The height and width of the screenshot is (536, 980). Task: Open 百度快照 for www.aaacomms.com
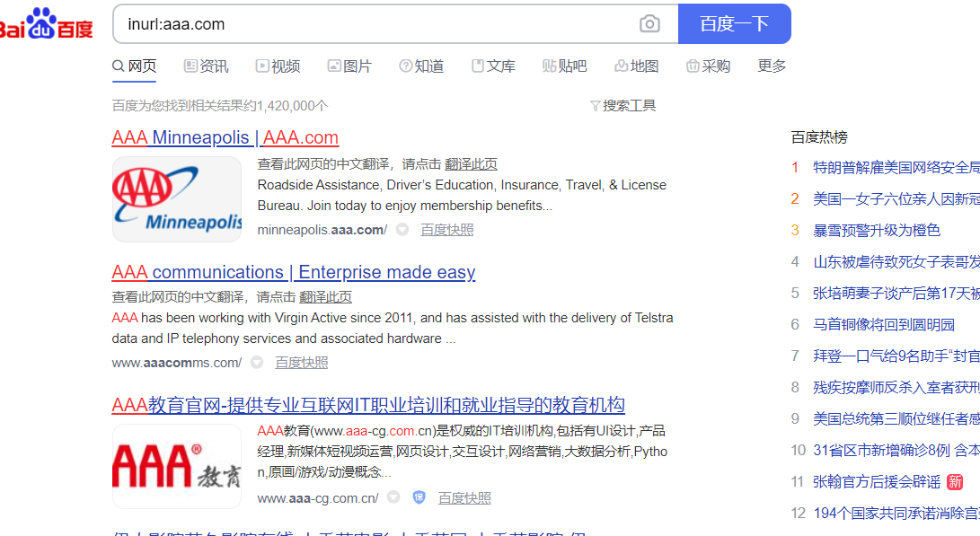click(301, 363)
